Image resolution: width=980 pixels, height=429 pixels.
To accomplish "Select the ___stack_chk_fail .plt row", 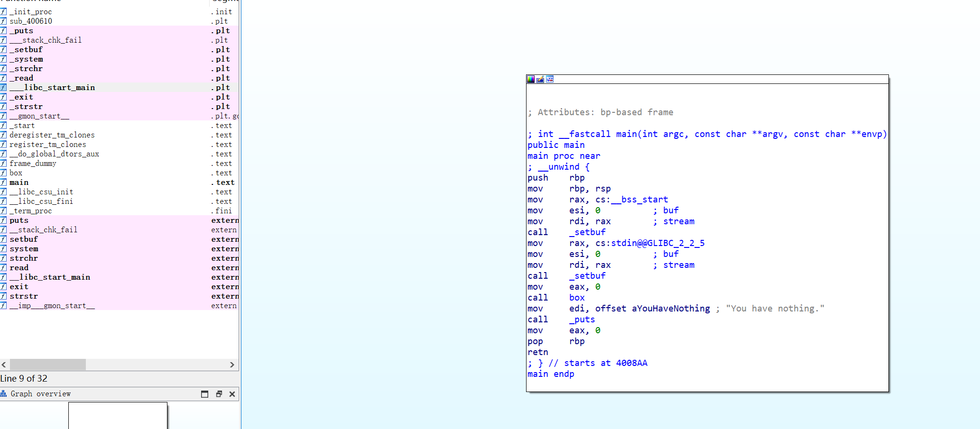I will [120, 40].
